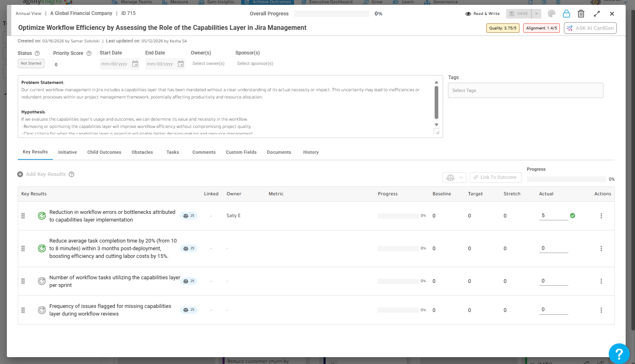
Task: Click target icon for Number of workflow tasks
Action: click(42, 281)
